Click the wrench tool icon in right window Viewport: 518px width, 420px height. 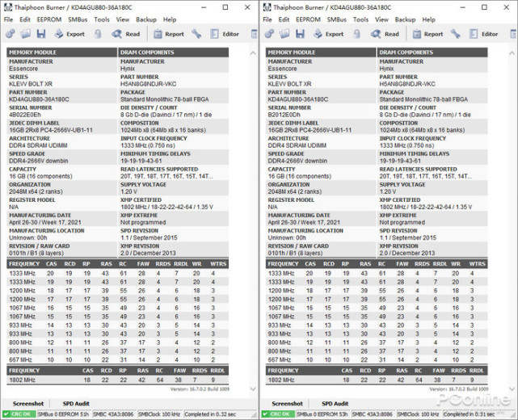pyautogui.click(x=456, y=34)
